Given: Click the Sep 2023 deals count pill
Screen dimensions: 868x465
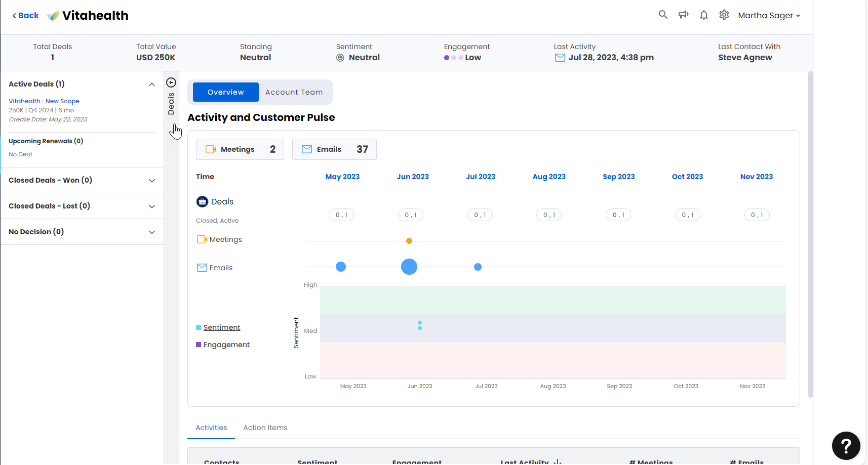Looking at the screenshot, I should (x=618, y=215).
